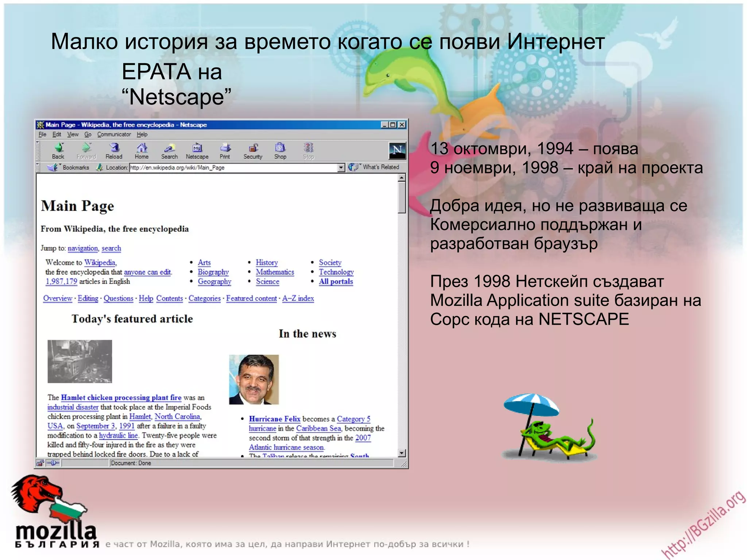Click the A–Z index link
Viewport: 747px width, 560px height.
click(298, 298)
